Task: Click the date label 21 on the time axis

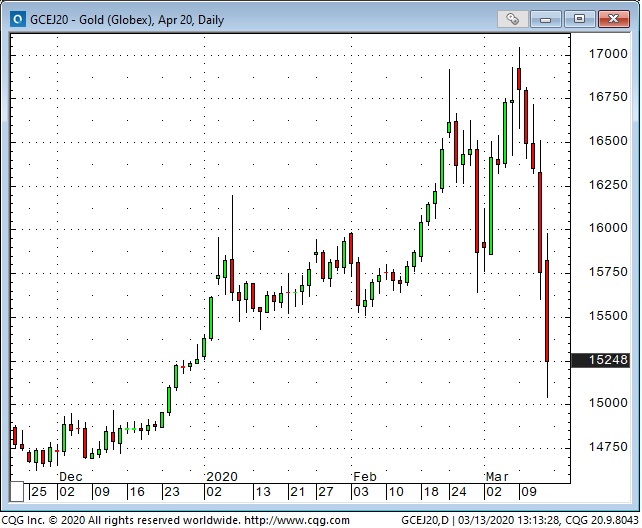Action: [x=298, y=492]
